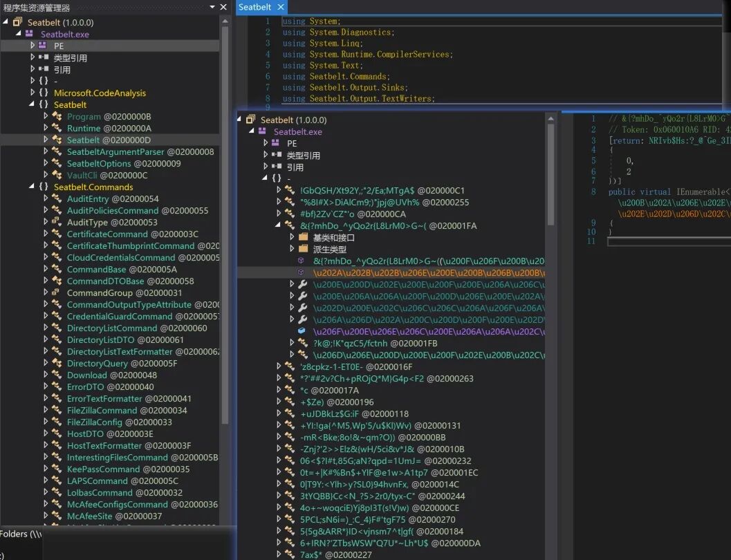Expand the Microsoft.CodeAnalysis namespace
The height and width of the screenshot is (560, 731).
[33, 92]
